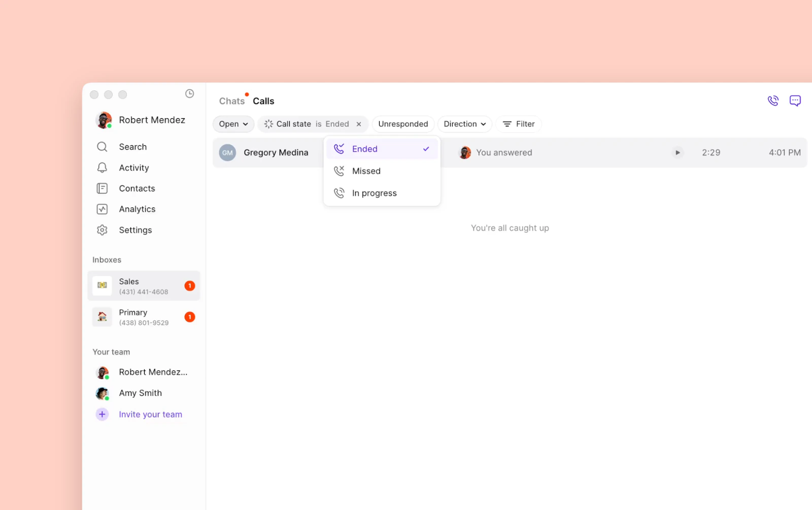The height and width of the screenshot is (510, 812).
Task: Switch to the Calls tab
Action: (263, 100)
